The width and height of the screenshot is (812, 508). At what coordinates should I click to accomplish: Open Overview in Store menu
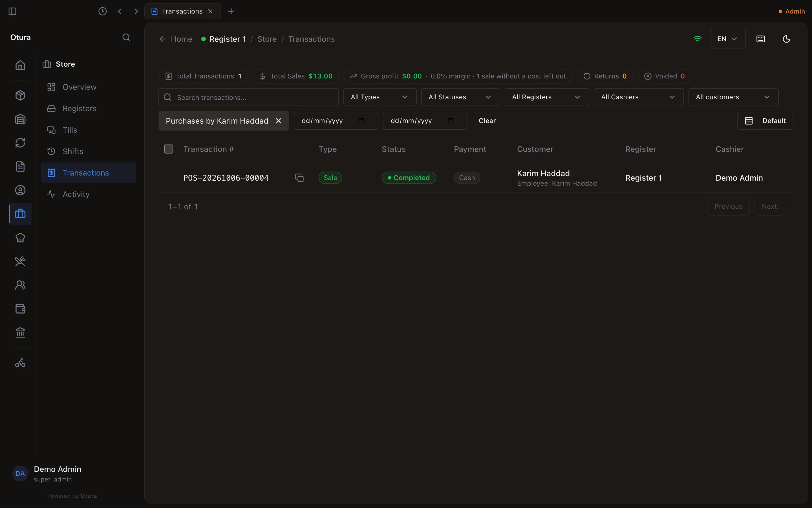(89, 87)
